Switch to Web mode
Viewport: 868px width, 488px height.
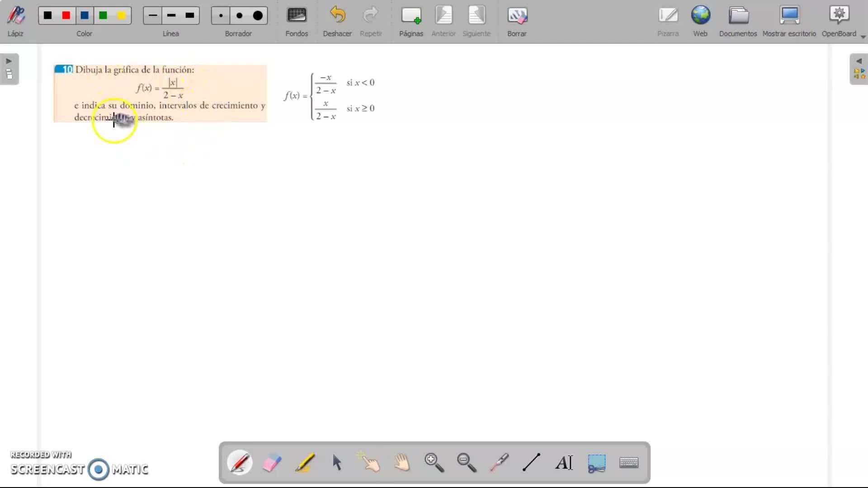click(x=700, y=21)
